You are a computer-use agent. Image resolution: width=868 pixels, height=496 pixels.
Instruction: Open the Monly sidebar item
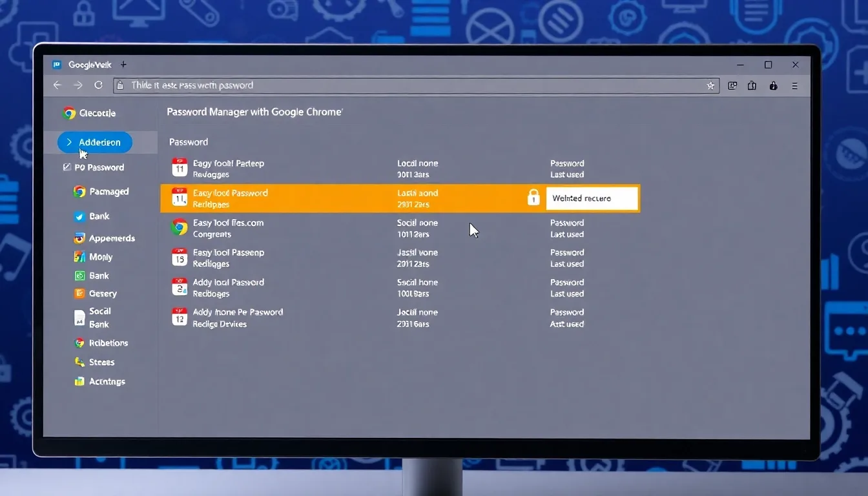94,257
